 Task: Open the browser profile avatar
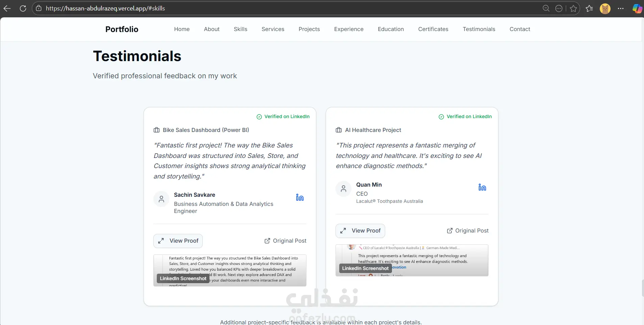(605, 8)
